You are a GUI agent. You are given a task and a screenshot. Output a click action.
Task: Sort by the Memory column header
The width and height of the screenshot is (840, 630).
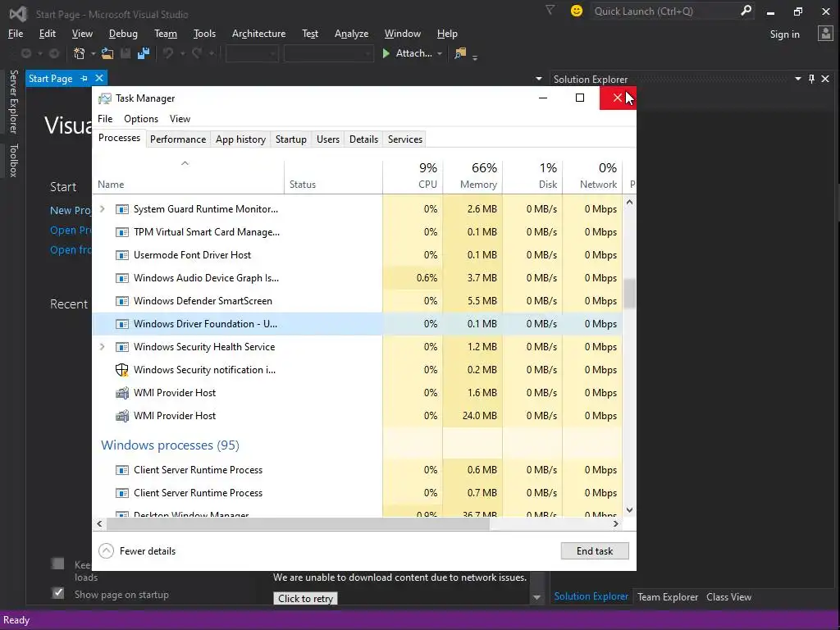click(x=472, y=176)
